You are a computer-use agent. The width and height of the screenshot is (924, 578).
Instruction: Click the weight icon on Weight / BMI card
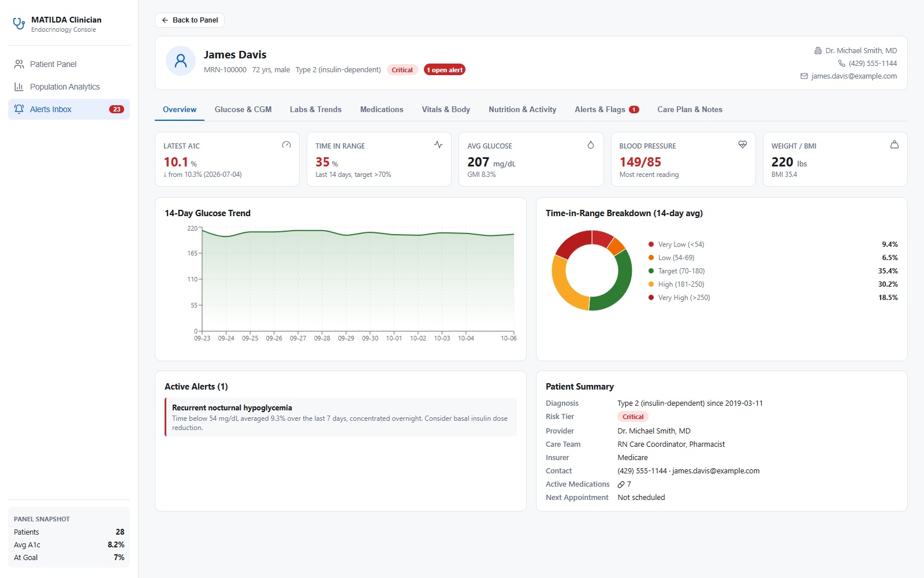coord(895,144)
